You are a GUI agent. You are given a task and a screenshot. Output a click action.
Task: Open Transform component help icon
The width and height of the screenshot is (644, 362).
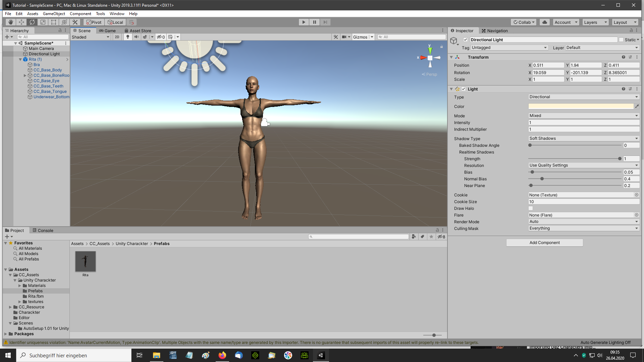pyautogui.click(x=624, y=57)
